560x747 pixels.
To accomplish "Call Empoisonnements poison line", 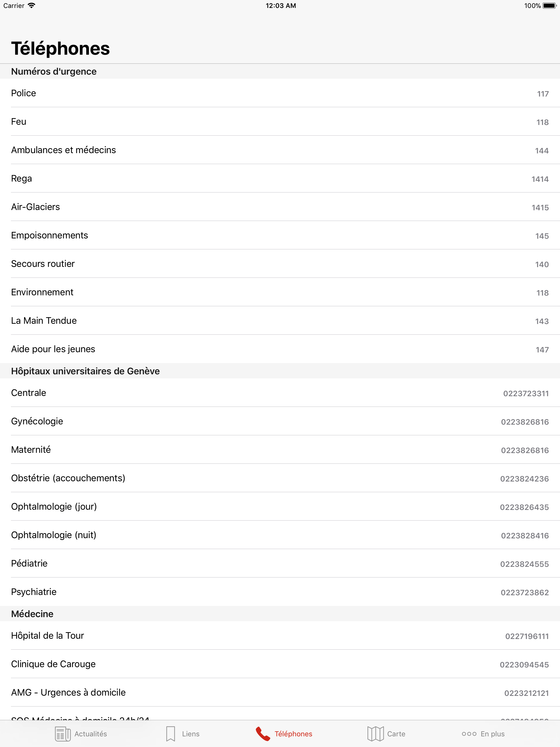I will coord(280,236).
